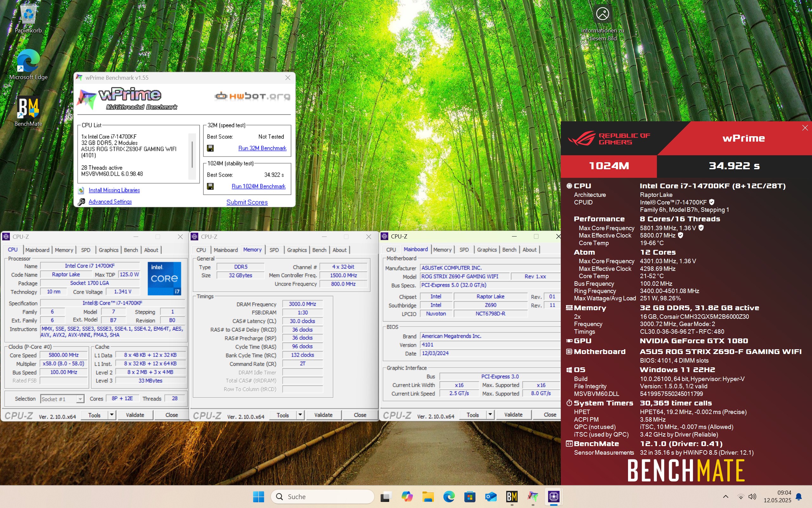Run the 1024M Benchmark link
Screen dimensions: 812x508
pos(259,186)
